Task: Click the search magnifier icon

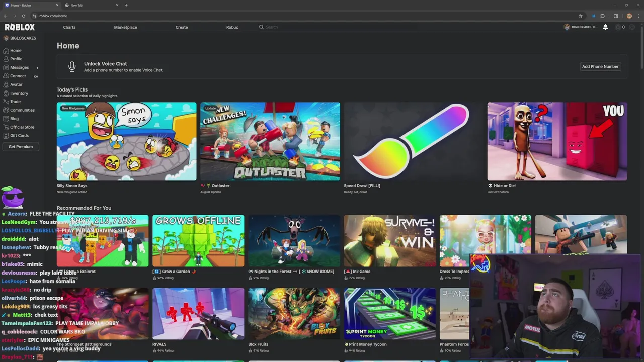Action: click(261, 27)
